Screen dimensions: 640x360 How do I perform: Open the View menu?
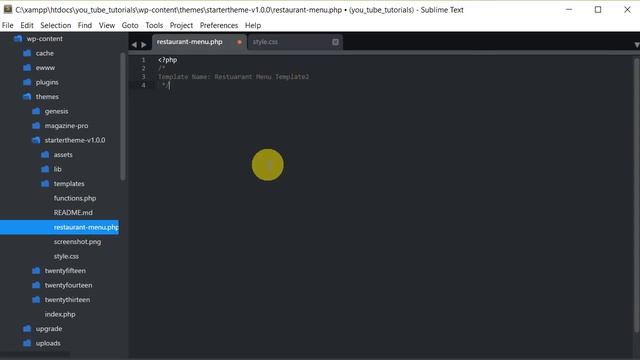tap(107, 25)
